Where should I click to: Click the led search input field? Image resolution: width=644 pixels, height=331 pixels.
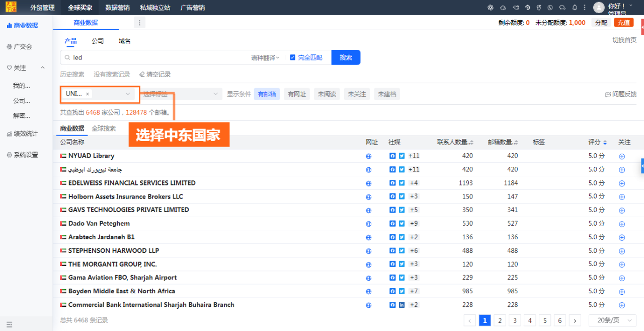pos(156,57)
